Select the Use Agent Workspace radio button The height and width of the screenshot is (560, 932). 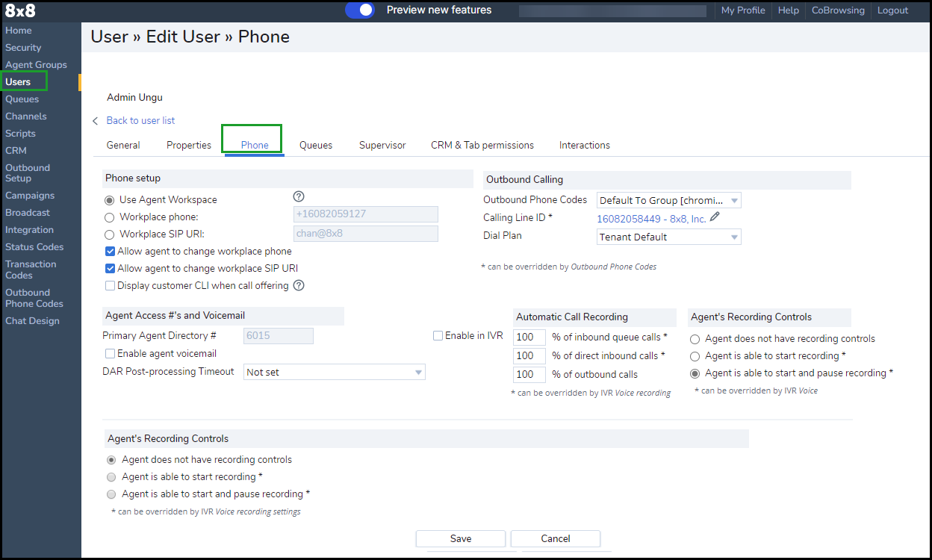point(110,200)
